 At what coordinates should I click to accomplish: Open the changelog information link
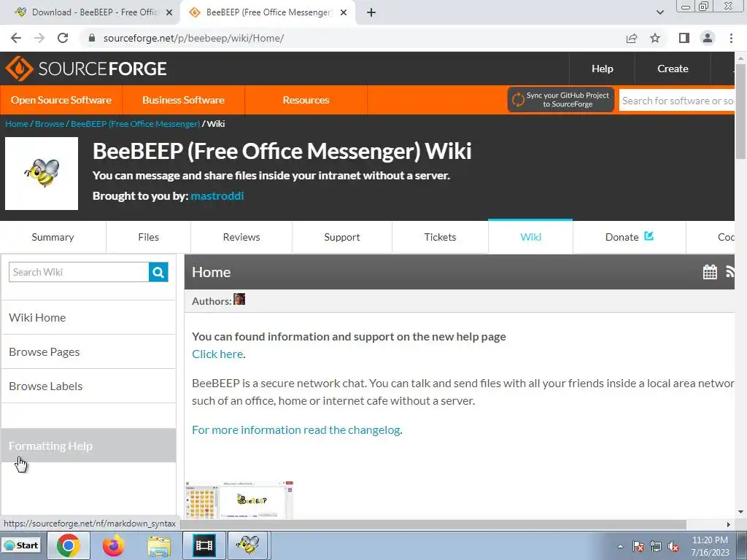(x=296, y=430)
